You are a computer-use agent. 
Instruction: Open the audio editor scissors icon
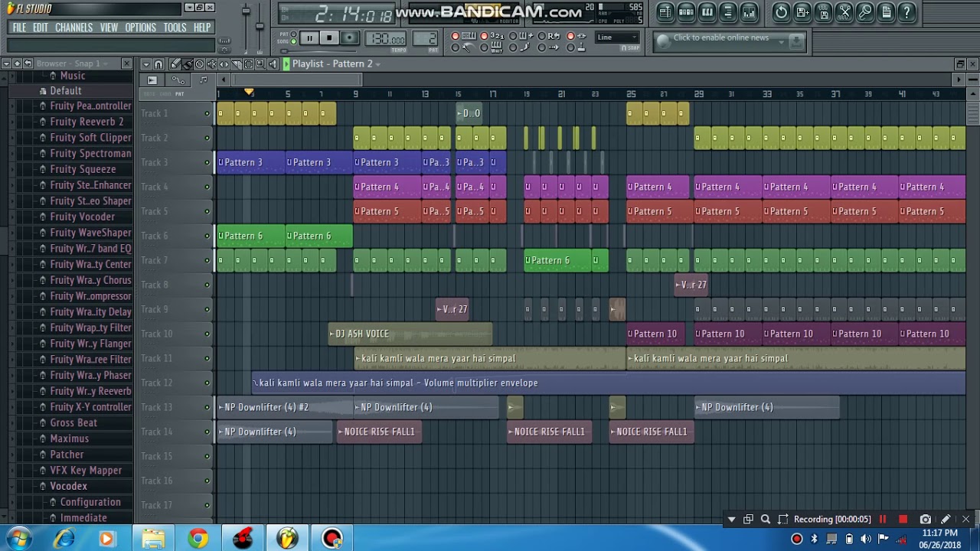844,12
